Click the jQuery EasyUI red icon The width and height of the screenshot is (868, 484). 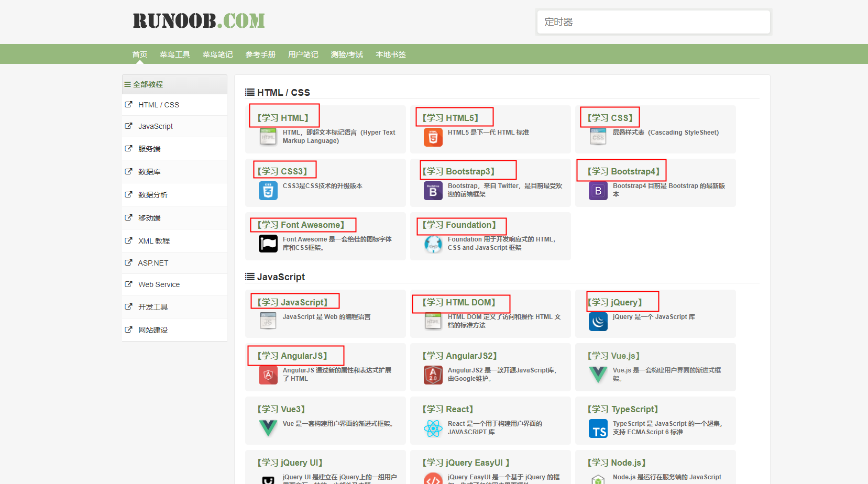tap(433, 478)
